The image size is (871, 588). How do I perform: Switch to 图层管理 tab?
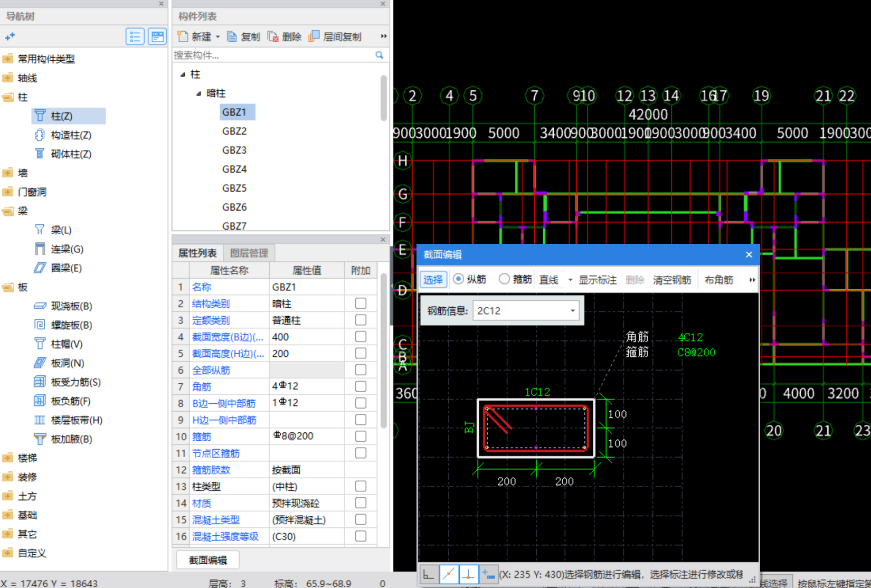pos(249,253)
